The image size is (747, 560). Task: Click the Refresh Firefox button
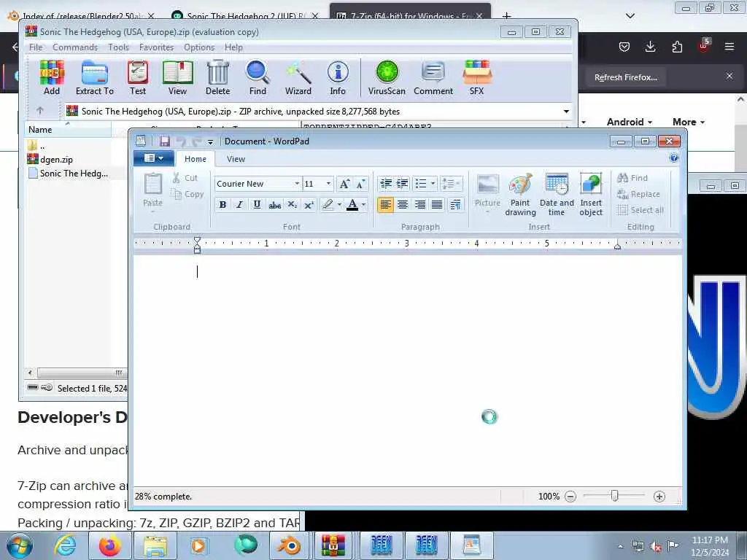[x=625, y=77]
